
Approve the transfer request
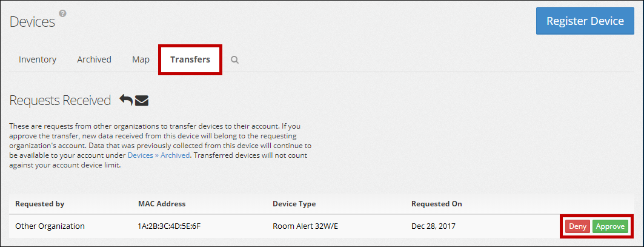click(x=610, y=226)
